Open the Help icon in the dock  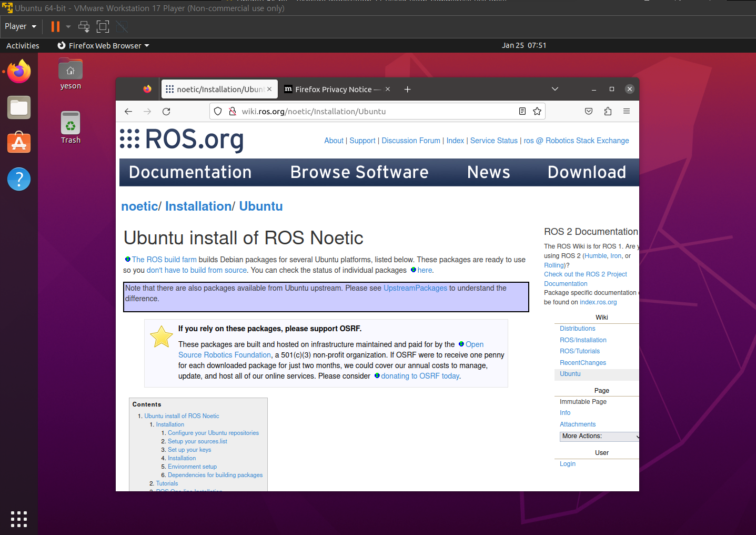click(19, 179)
